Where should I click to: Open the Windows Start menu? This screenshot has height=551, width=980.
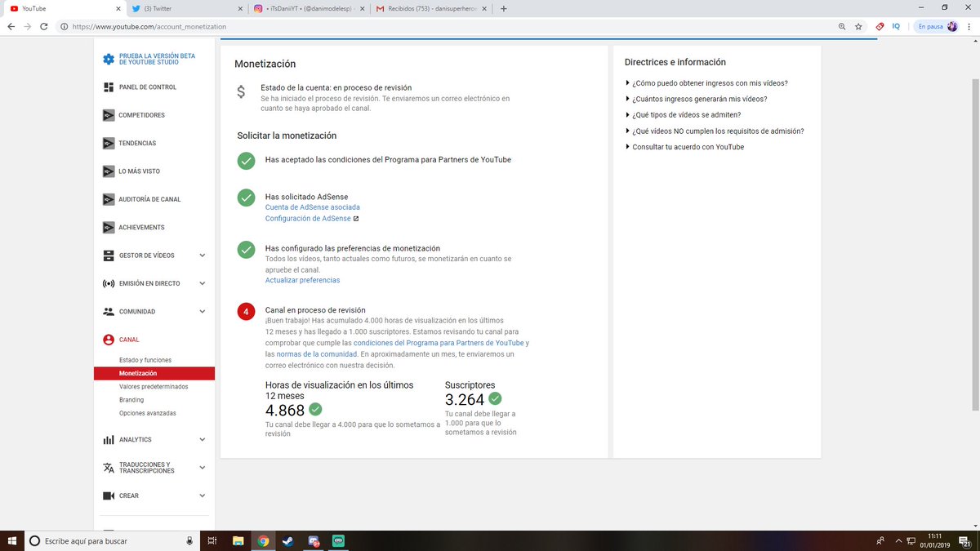click(x=11, y=540)
